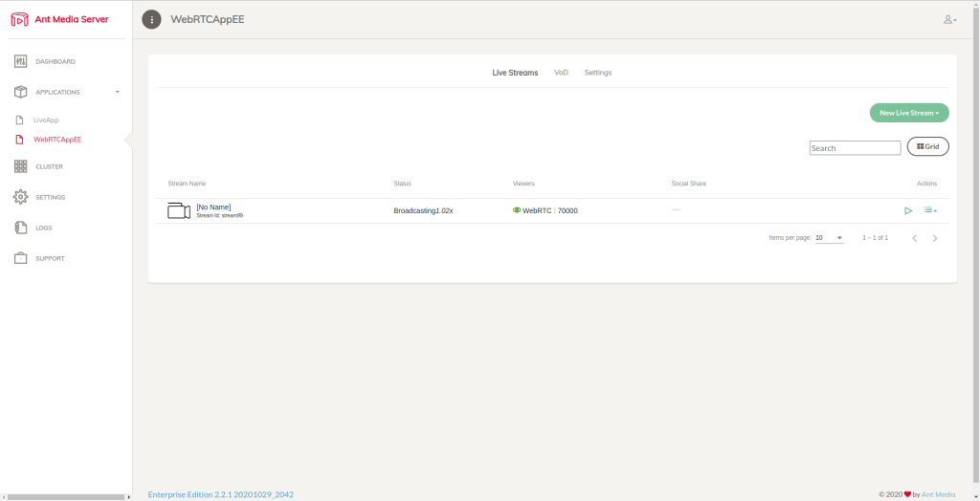
Task: Click the Search input field
Action: (855, 148)
